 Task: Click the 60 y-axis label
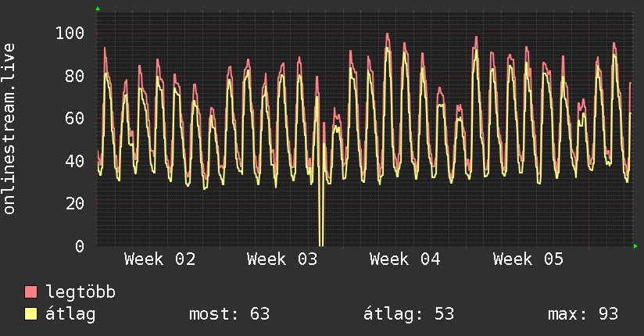tap(75, 118)
